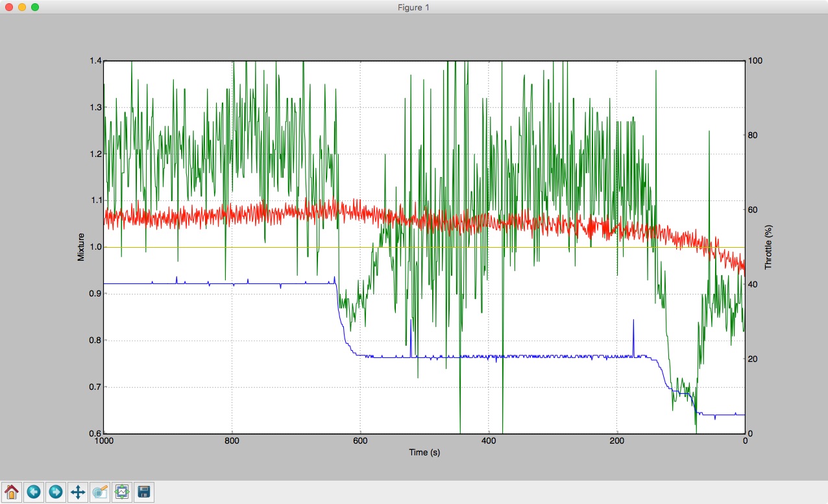
Task: Click the 1000 tick on Time axis
Action: (104, 441)
